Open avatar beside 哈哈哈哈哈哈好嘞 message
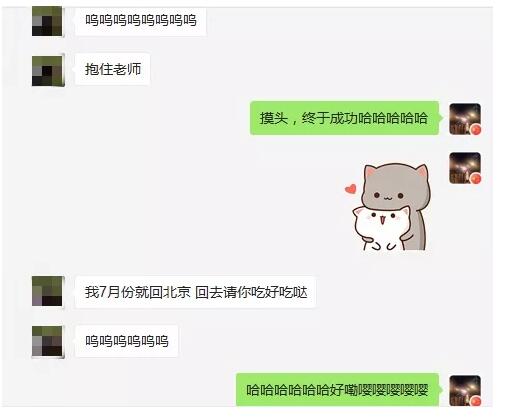Image resolution: width=506 pixels, height=417 pixels. [465, 391]
